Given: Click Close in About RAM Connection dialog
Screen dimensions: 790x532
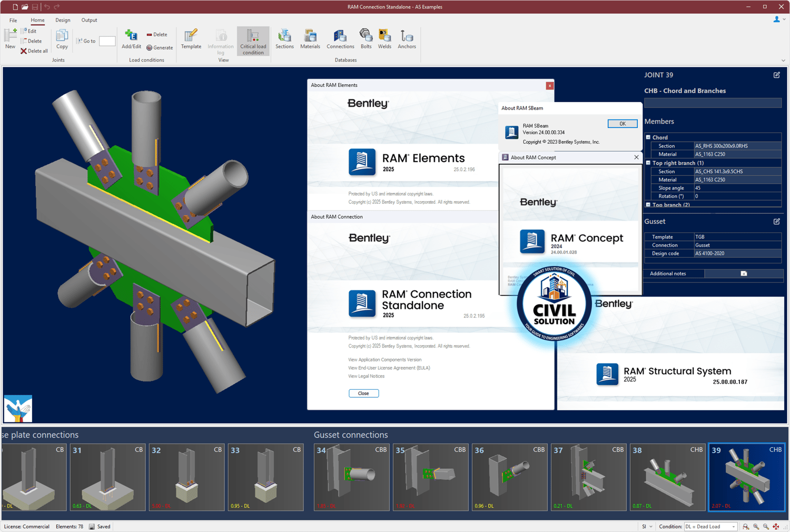Looking at the screenshot, I should pyautogui.click(x=363, y=393).
